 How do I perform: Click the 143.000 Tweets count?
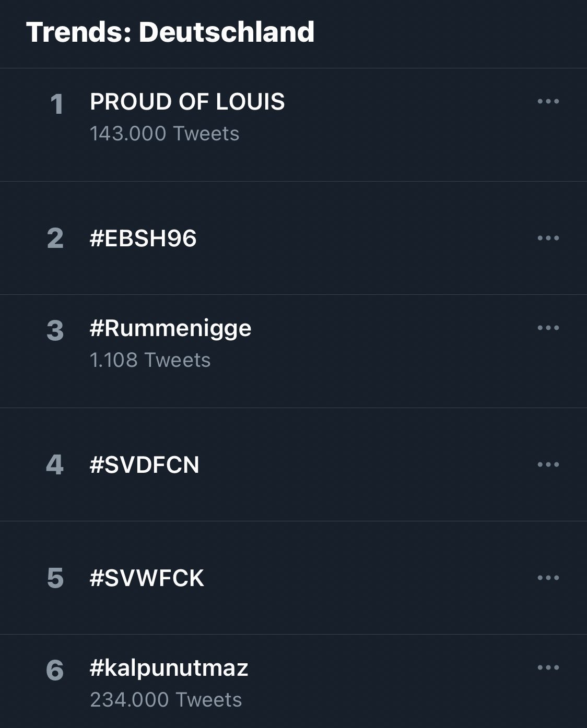tap(165, 134)
